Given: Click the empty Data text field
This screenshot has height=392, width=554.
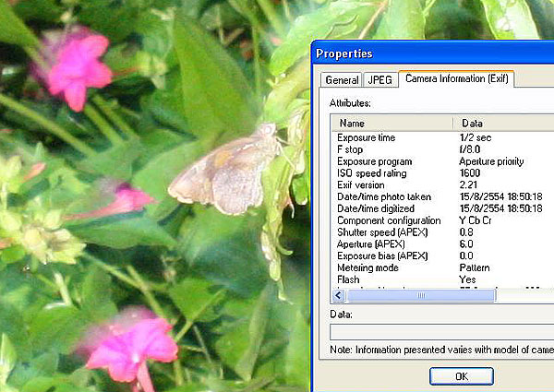Looking at the screenshot, I should click(x=442, y=332).
